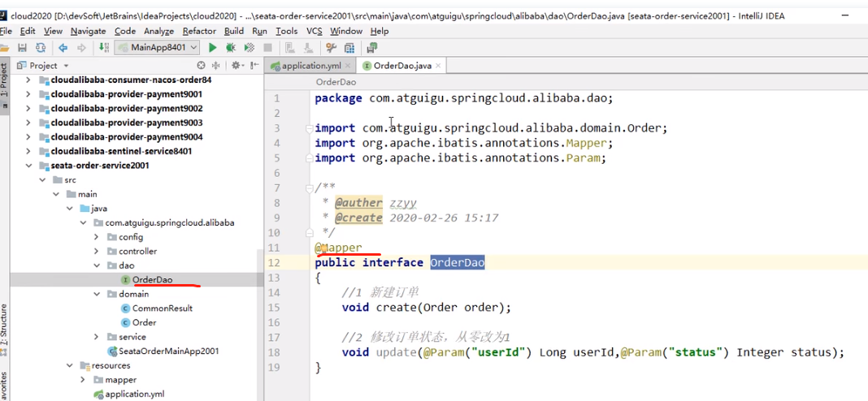Click the Save All toolbar icon
This screenshot has width=868, height=401.
point(23,48)
